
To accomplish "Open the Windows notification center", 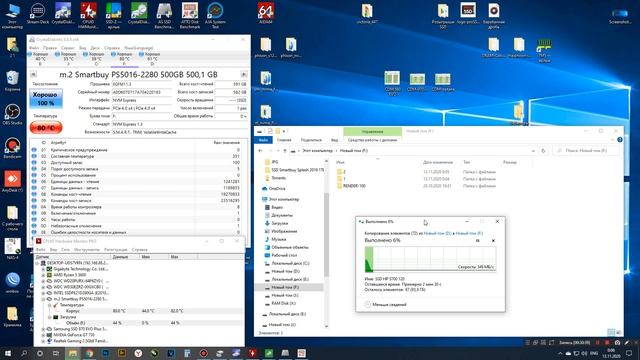I will coord(630,353).
